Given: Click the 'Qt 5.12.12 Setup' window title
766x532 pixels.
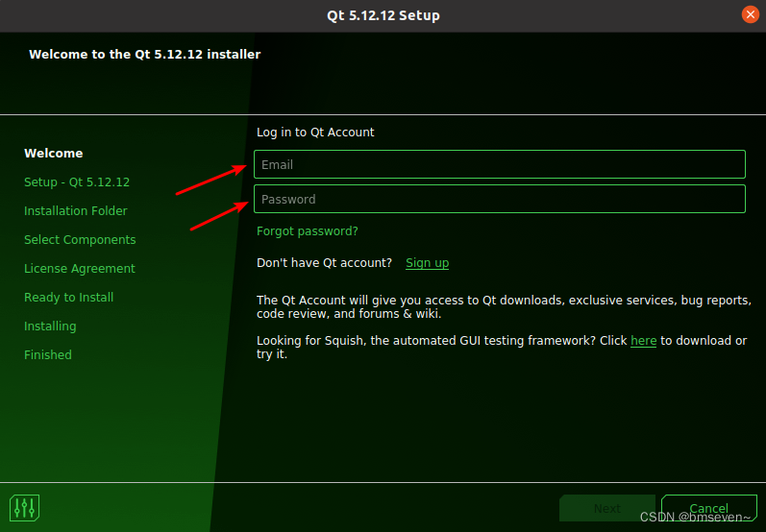Looking at the screenshot, I should (x=383, y=15).
